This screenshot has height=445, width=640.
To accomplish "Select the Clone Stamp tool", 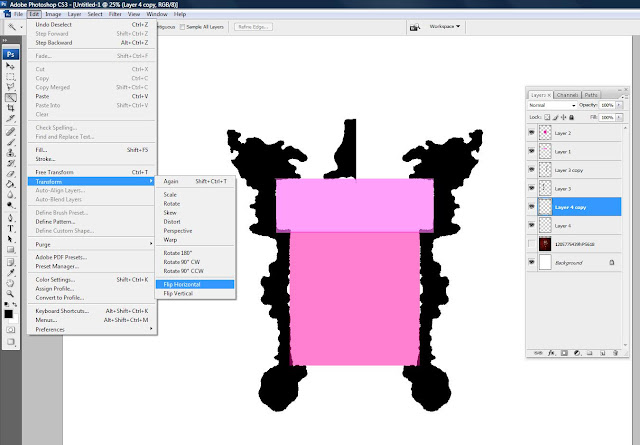I will pyautogui.click(x=11, y=153).
